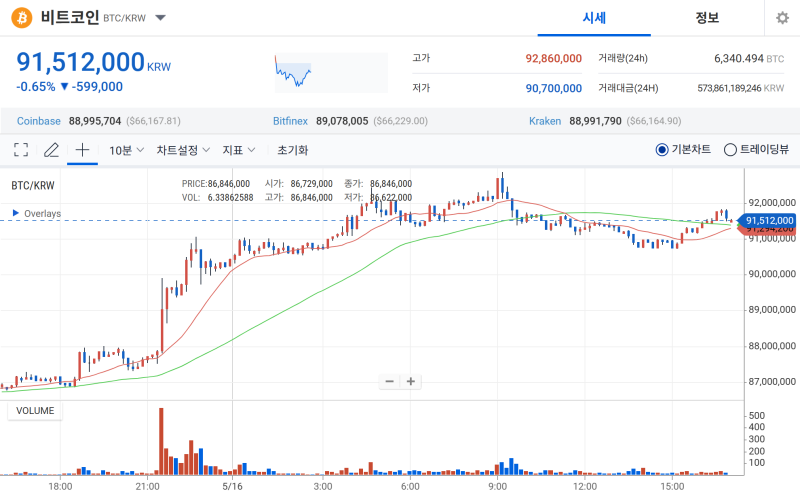Open the 차트설정 dropdown
Viewport: 800px width, 499px height.
click(x=183, y=150)
